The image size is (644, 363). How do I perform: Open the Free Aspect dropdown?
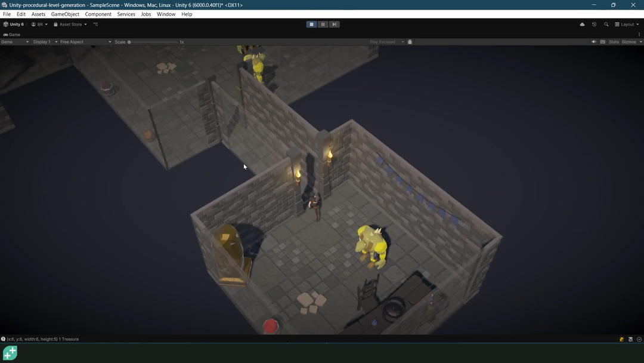(83, 42)
